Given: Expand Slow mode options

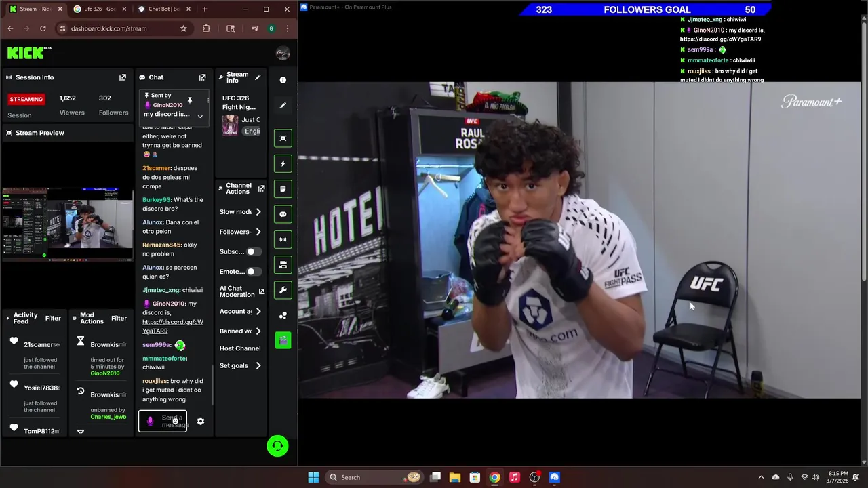Looking at the screenshot, I should click(x=258, y=212).
